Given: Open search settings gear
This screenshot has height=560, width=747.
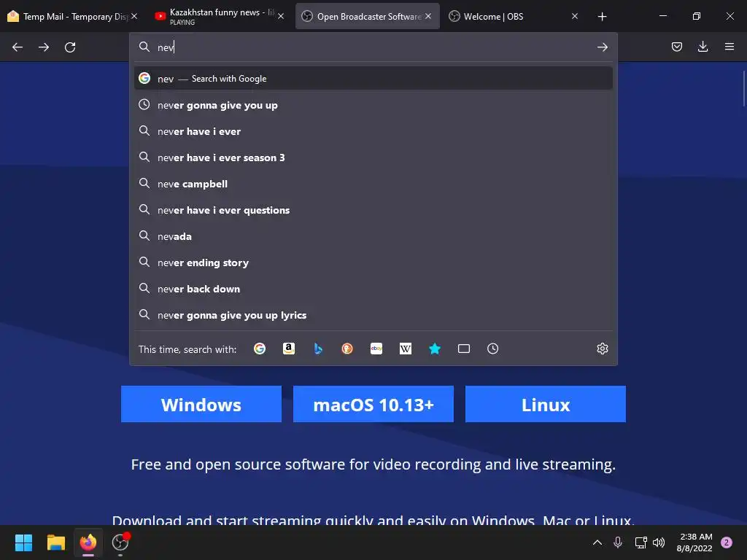Looking at the screenshot, I should pyautogui.click(x=602, y=349).
